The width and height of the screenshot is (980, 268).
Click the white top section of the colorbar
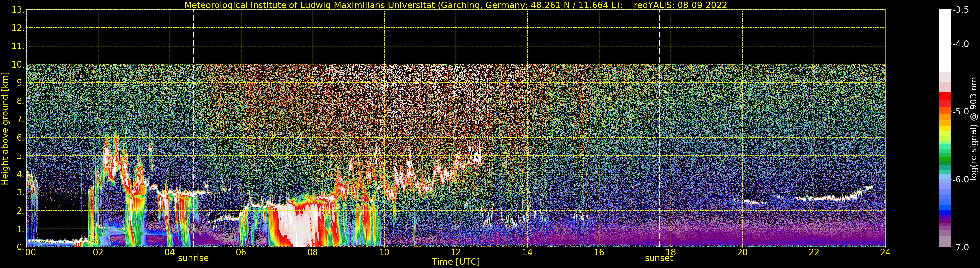coord(945,41)
